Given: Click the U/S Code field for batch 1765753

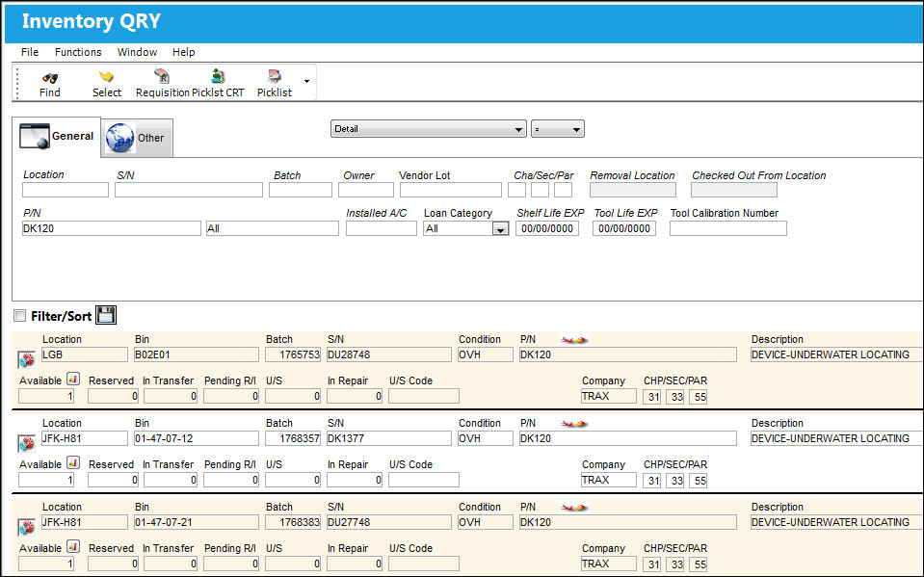Looking at the screenshot, I should pyautogui.click(x=424, y=396).
